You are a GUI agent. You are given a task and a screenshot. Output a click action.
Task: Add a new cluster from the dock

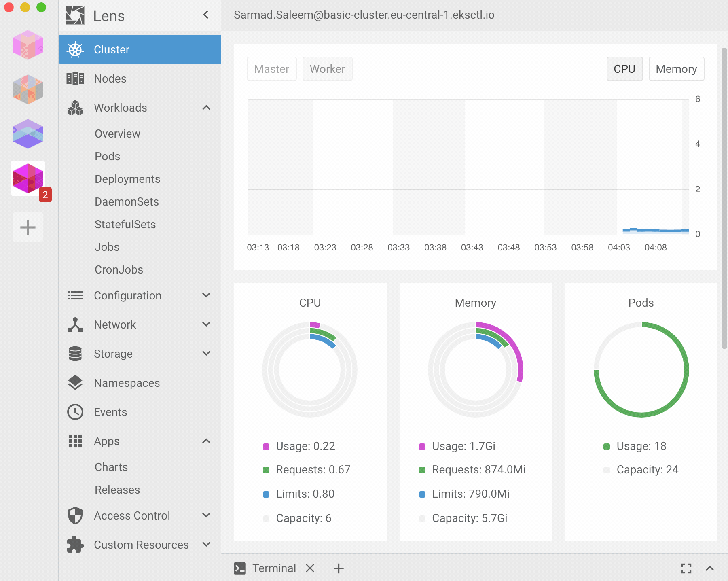28,227
